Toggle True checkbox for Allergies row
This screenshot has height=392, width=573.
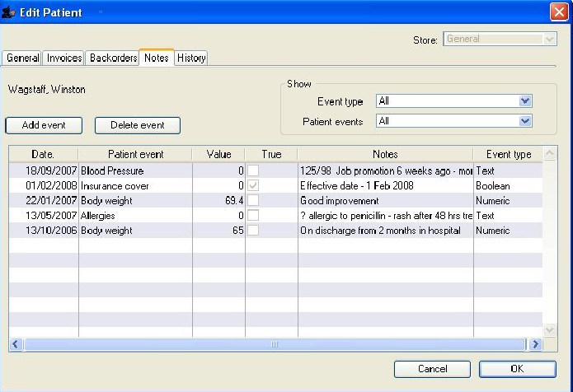[254, 215]
